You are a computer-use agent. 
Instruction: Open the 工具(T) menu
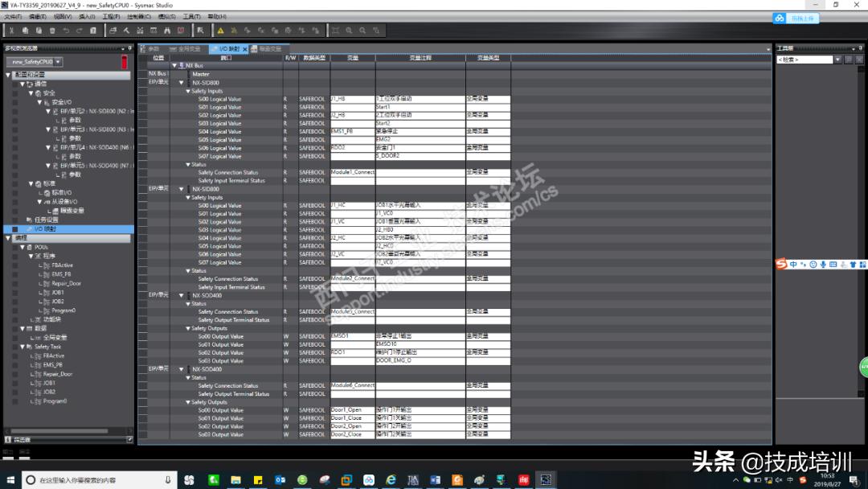pyautogui.click(x=191, y=16)
